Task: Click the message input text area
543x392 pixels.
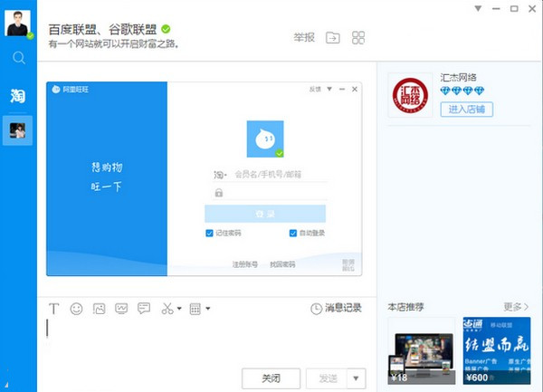Action: (199, 339)
